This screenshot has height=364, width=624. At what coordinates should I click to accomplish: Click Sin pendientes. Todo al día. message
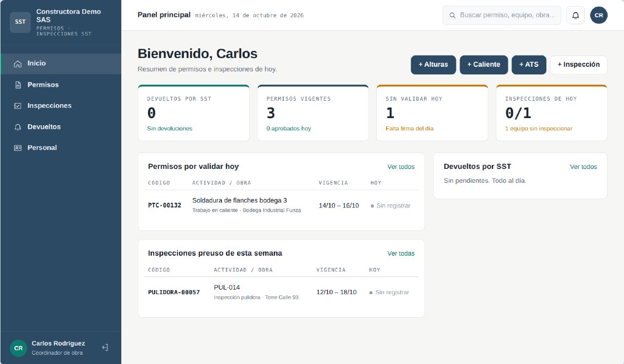coord(485,181)
